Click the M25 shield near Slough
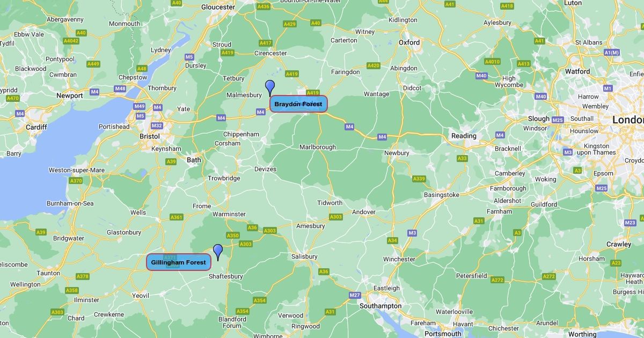 [x=558, y=120]
